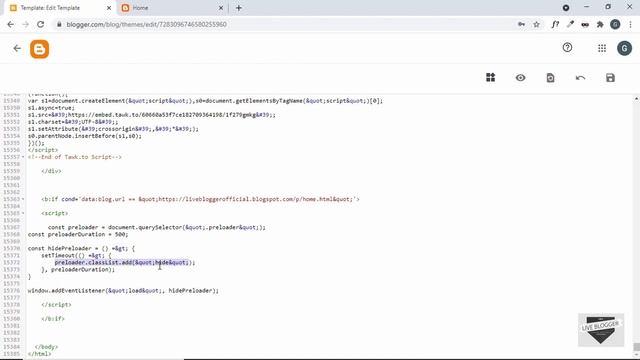Return to themes with back arrow
This screenshot has height=360, width=640.
click(17, 48)
